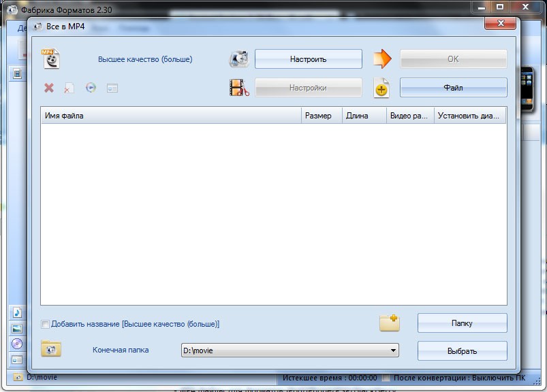This screenshot has height=392, width=547.
Task: Click the play preview icon
Action: [x=91, y=88]
